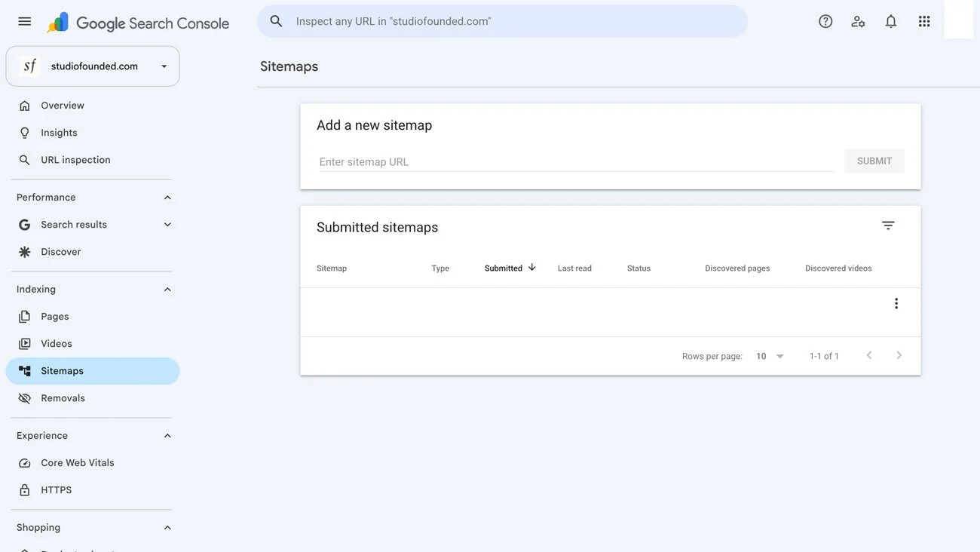Open URL inspection in the sidebar
The height and width of the screenshot is (552, 980).
point(93,160)
